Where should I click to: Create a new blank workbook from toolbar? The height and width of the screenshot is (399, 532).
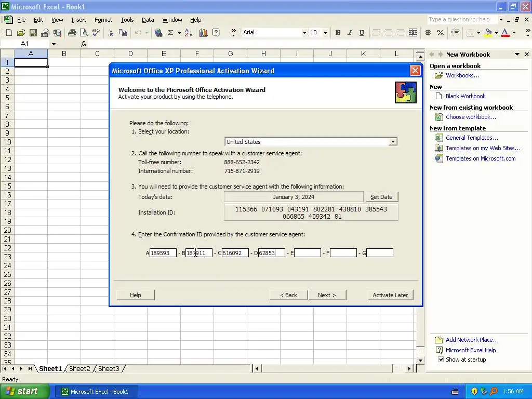[9, 33]
